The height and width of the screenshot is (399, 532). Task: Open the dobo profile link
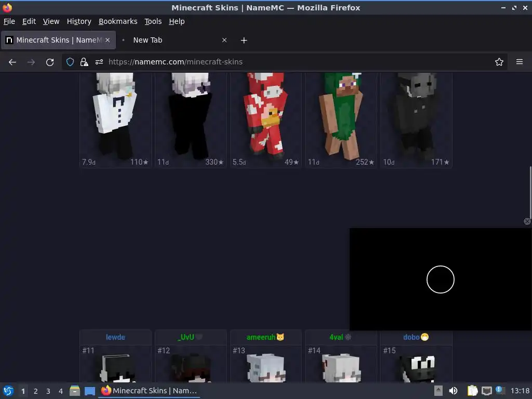click(x=411, y=337)
